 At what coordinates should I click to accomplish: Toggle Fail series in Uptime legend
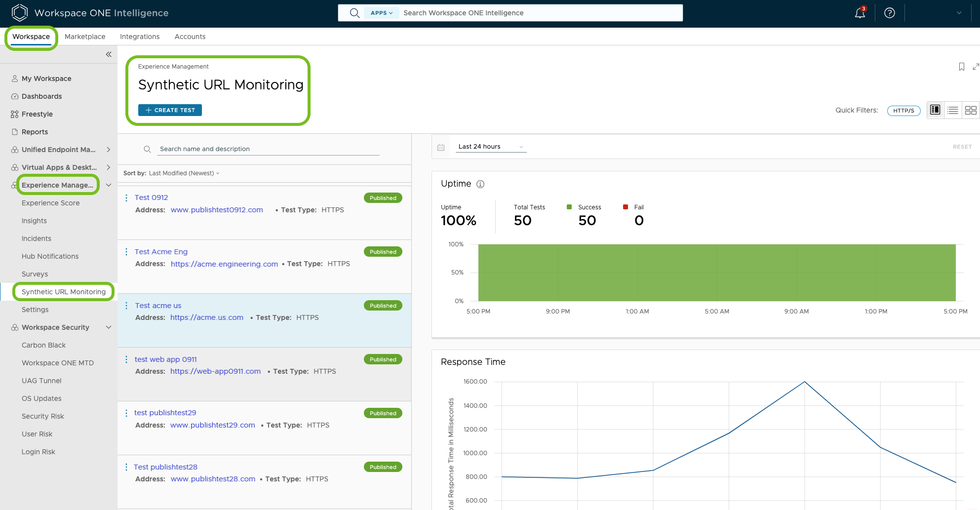tap(633, 207)
